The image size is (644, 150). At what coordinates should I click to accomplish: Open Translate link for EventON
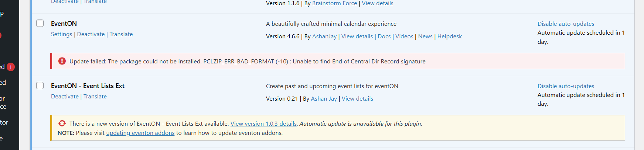point(121,34)
